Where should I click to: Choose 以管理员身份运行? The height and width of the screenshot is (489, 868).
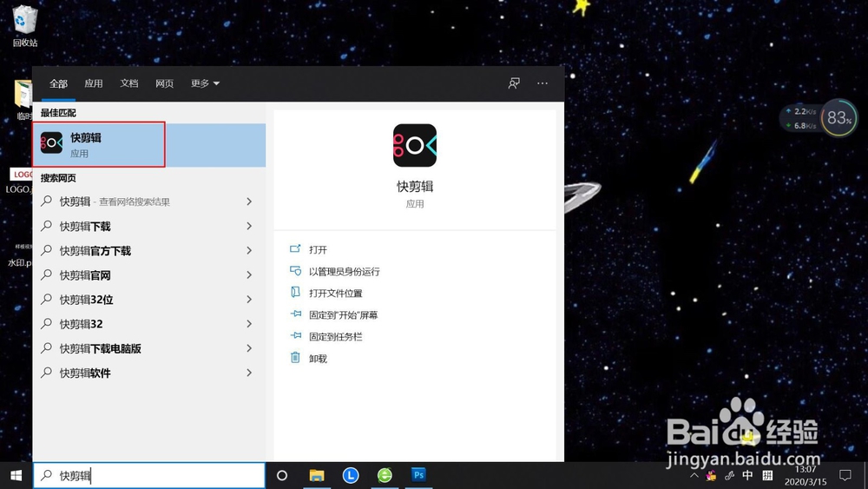click(345, 271)
